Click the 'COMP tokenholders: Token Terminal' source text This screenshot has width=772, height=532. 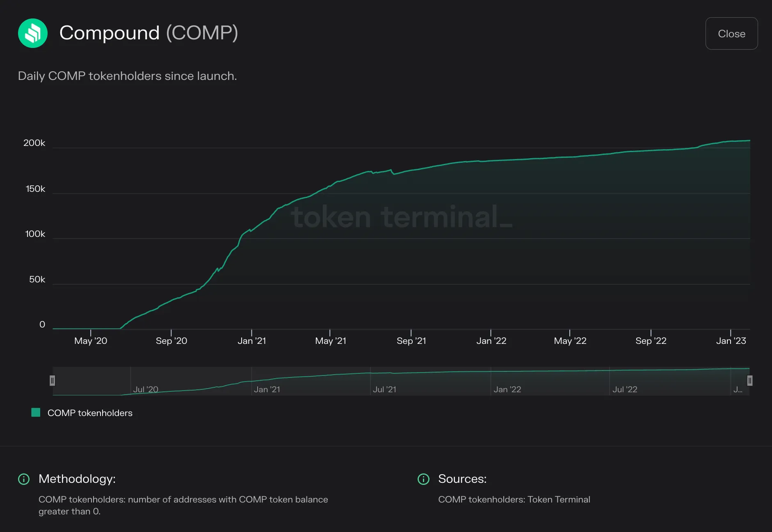(x=514, y=499)
